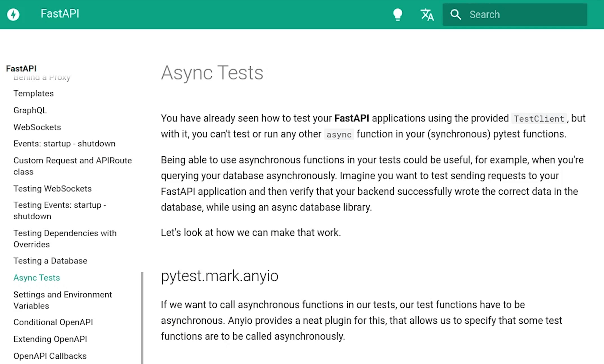This screenshot has height=364, width=604.
Task: Navigate to Conditional OpenAPI
Action: tap(53, 322)
